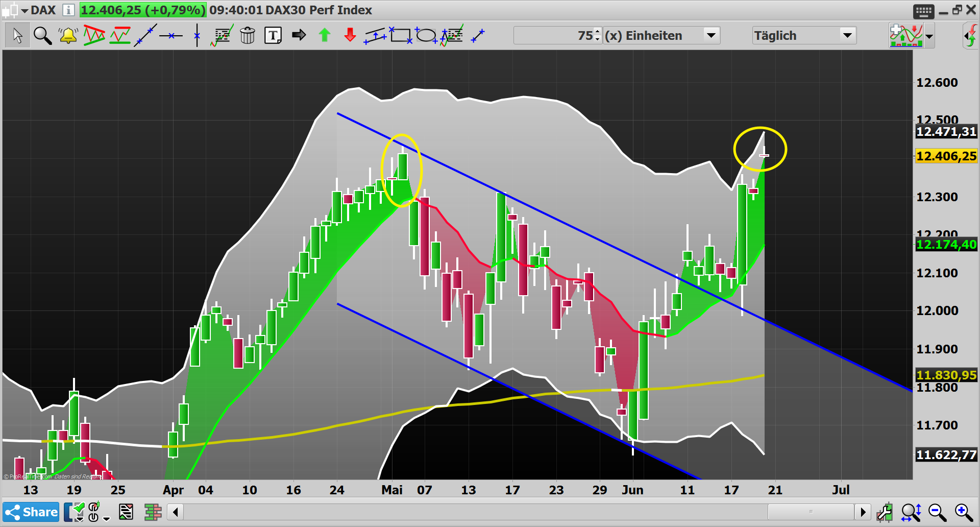Toggle the green checkmark chart option
This screenshot has height=527, width=980.
(x=75, y=512)
